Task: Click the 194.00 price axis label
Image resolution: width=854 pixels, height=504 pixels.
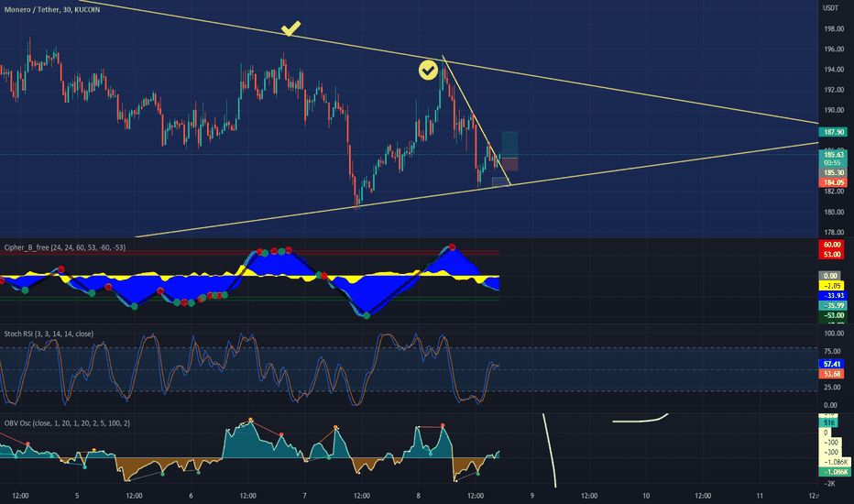Action: click(834, 70)
